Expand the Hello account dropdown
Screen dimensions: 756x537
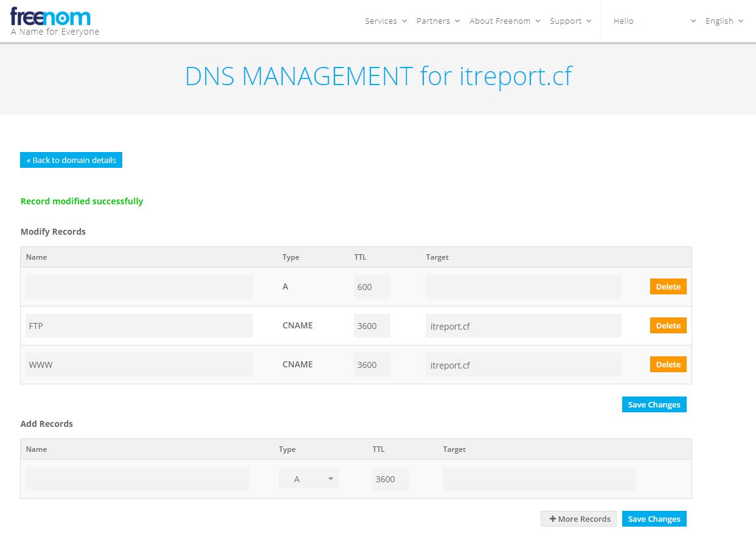pyautogui.click(x=654, y=21)
